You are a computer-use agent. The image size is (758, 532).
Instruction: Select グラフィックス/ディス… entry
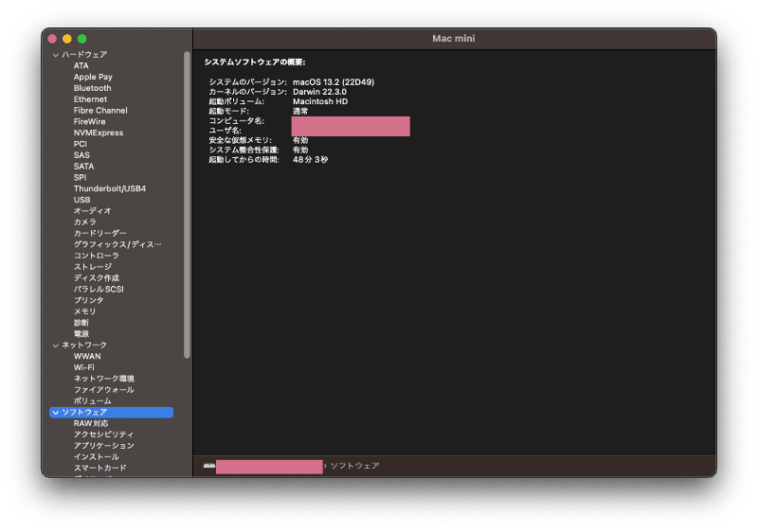coord(117,244)
